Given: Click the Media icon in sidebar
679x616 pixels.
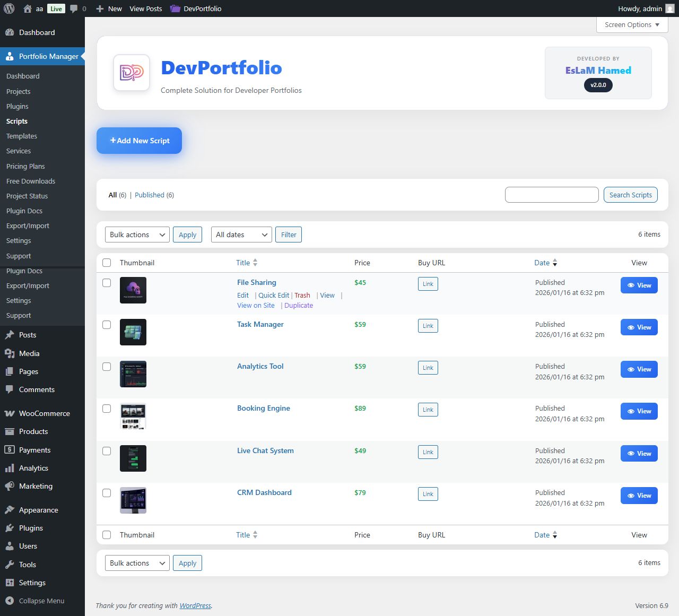Looking at the screenshot, I should (10, 353).
